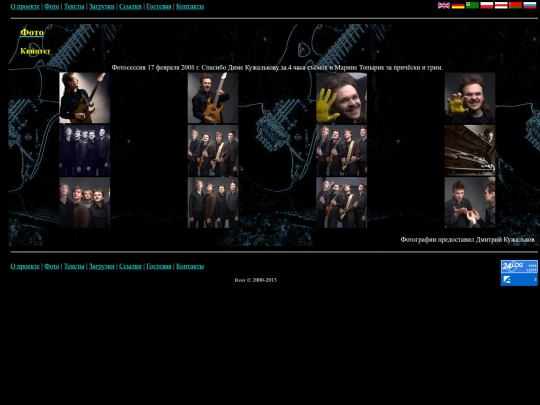Click the "Renn" copyright link
The height and width of the screenshot is (405, 540).
pos(240,280)
